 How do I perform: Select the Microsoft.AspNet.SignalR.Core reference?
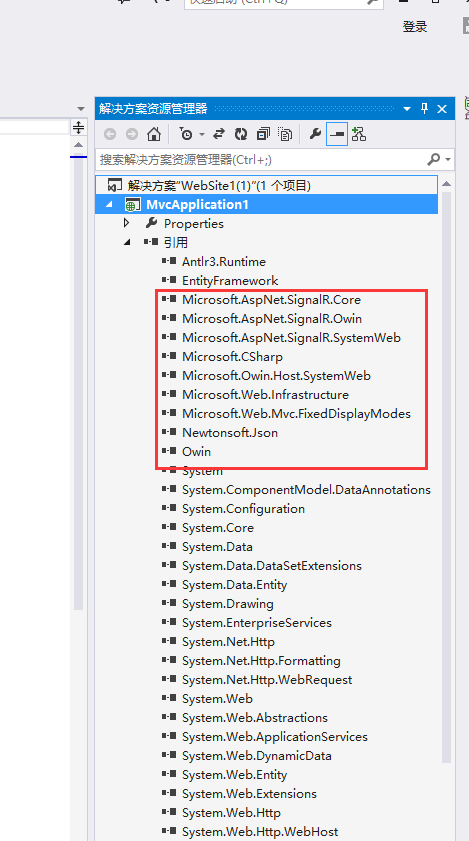[x=271, y=299]
